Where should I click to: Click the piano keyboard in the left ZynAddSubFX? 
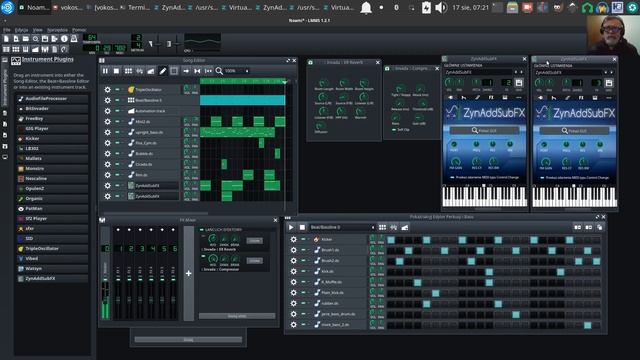tap(484, 197)
